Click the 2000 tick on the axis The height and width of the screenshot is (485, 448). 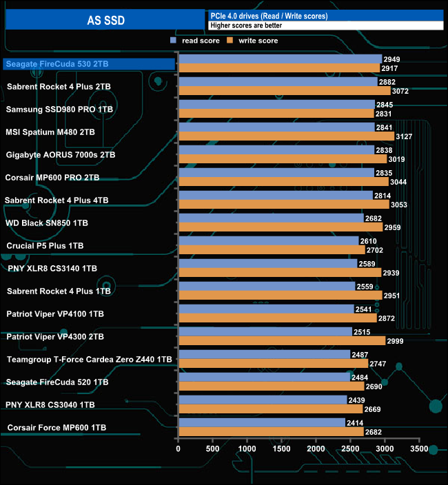pos(316,448)
